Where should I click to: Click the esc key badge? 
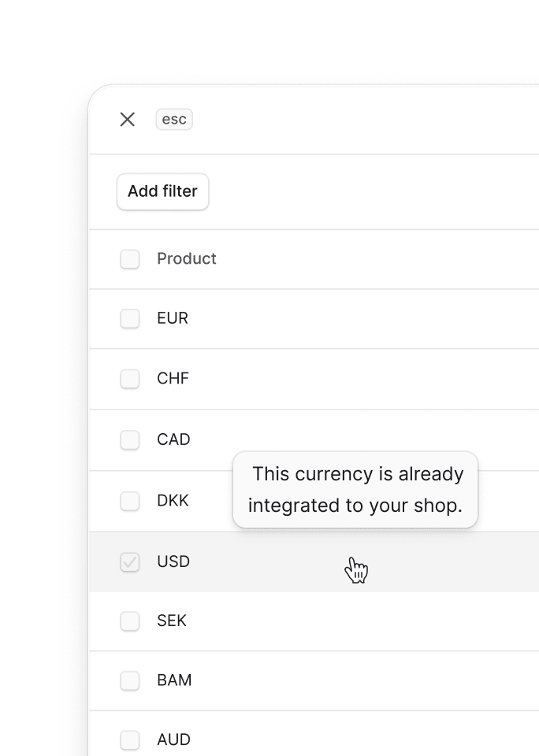click(174, 119)
